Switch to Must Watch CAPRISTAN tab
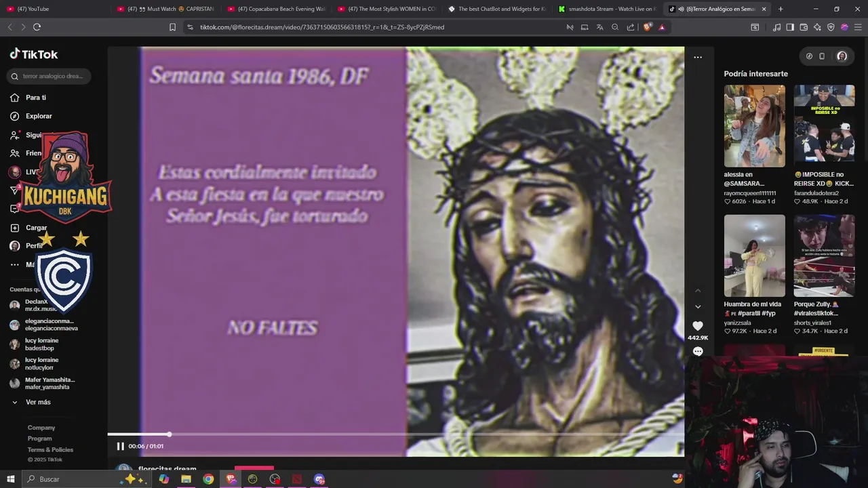This screenshot has width=868, height=488. (x=165, y=9)
